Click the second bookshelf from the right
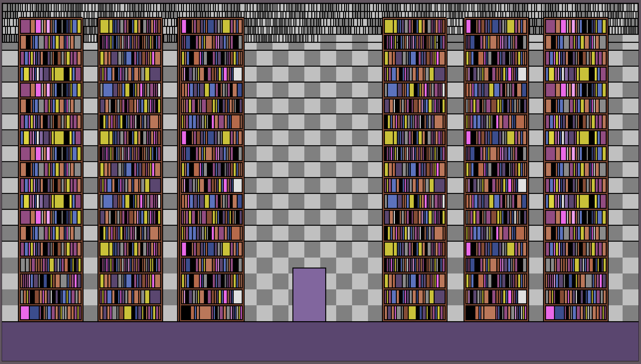 (x=496, y=169)
